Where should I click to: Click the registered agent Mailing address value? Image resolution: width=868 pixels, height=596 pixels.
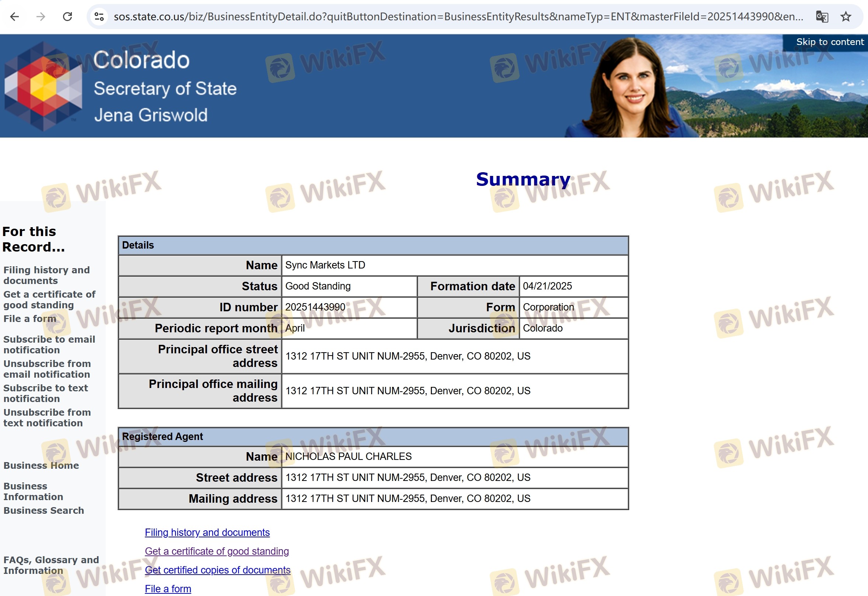point(408,498)
